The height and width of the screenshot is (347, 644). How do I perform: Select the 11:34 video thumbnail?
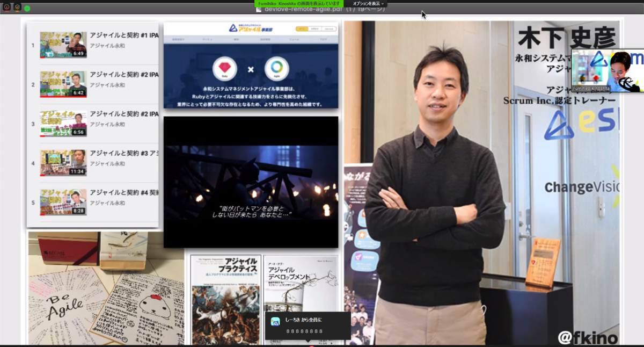[63, 163]
